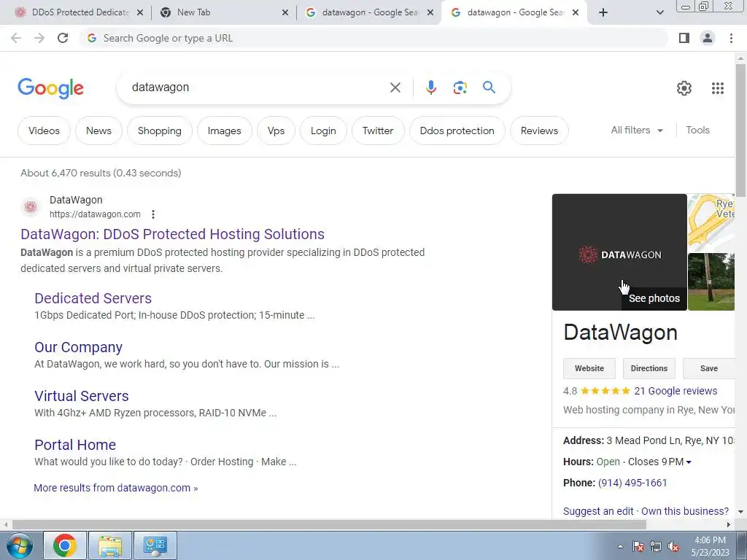This screenshot has width=747, height=560.
Task: Click the browser forward arrow
Action: (39, 38)
